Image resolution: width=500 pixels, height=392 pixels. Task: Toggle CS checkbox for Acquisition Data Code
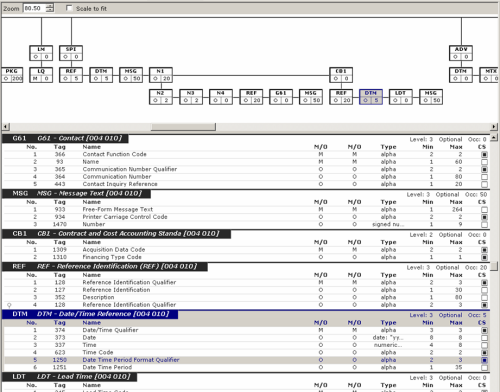tap(484, 250)
